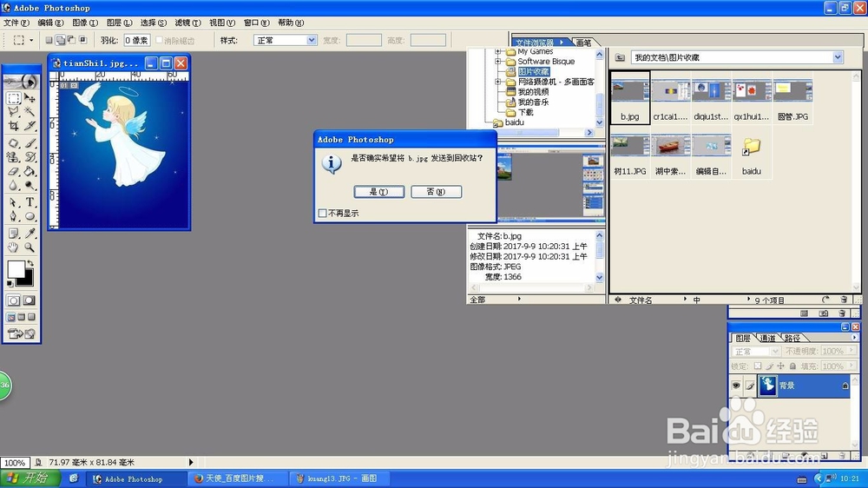Open the 滤镜 menu
The width and height of the screenshot is (868, 488).
[x=187, y=23]
